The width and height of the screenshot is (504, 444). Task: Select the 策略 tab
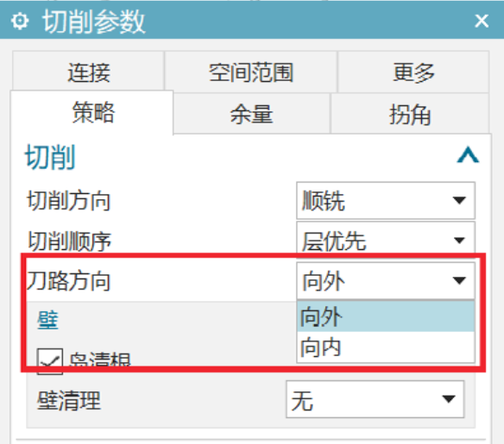pos(92,112)
